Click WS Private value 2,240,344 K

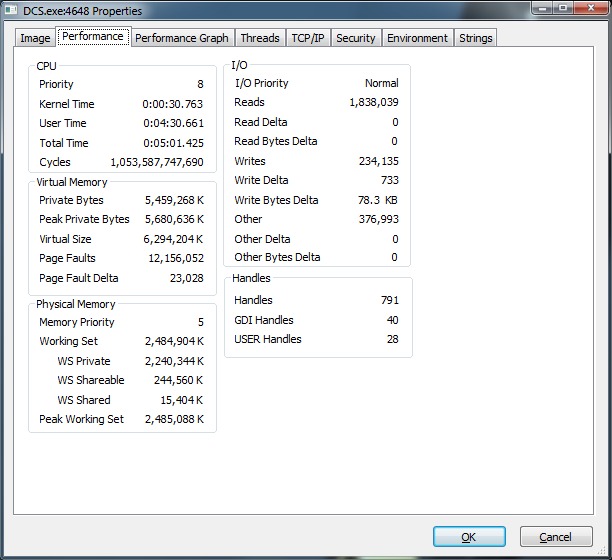tap(174, 361)
